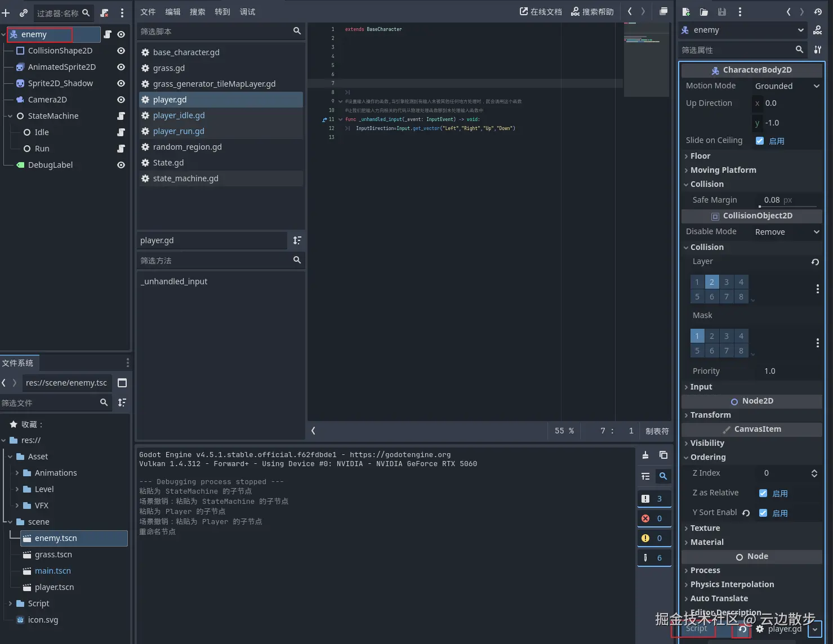Viewport: 833px width, 644px height.
Task: Copy output log with the copy icon
Action: pos(663,455)
